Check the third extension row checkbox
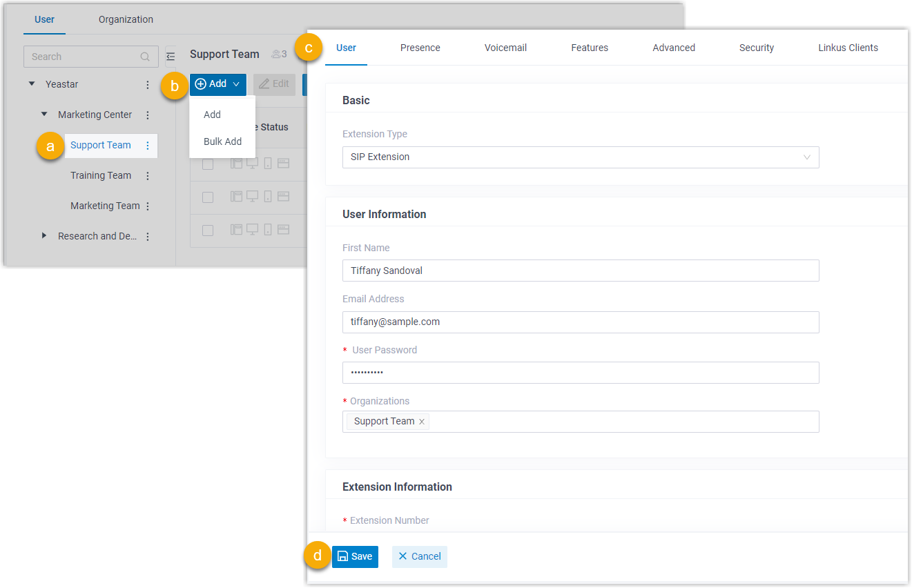The image size is (912, 588). coord(208,229)
